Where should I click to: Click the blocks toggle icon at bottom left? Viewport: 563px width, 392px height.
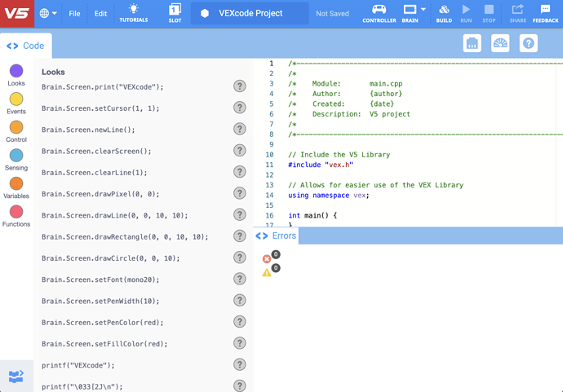[x=16, y=377]
